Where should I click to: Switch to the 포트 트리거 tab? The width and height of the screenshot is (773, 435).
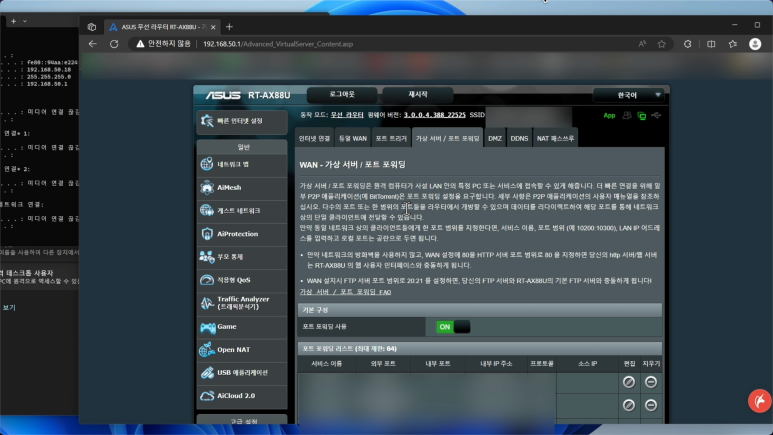(x=391, y=139)
